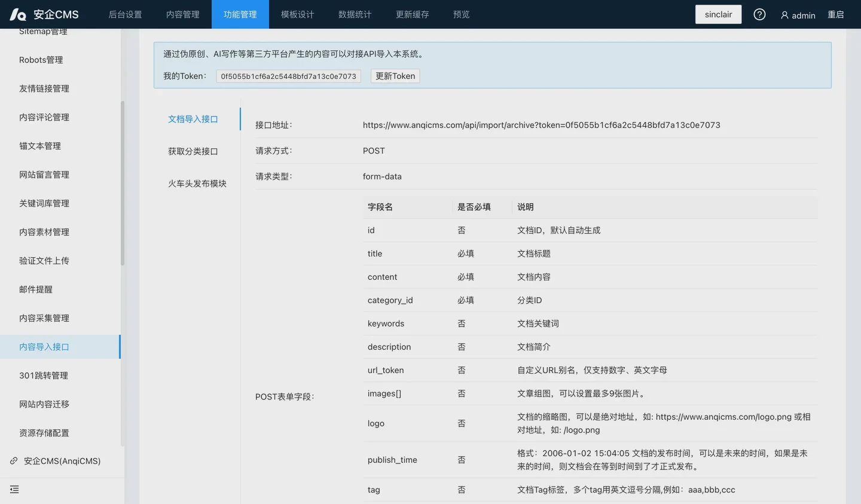
Task: Open the 数据统计 section
Action: (355, 14)
